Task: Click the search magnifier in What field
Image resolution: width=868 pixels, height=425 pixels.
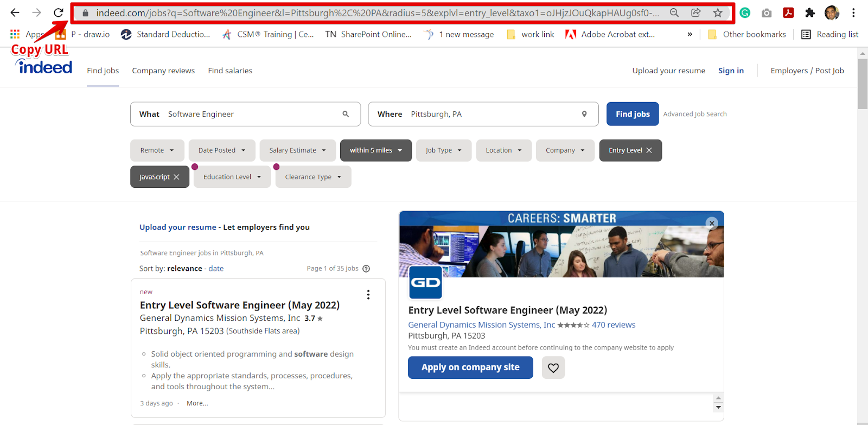Action: click(346, 114)
